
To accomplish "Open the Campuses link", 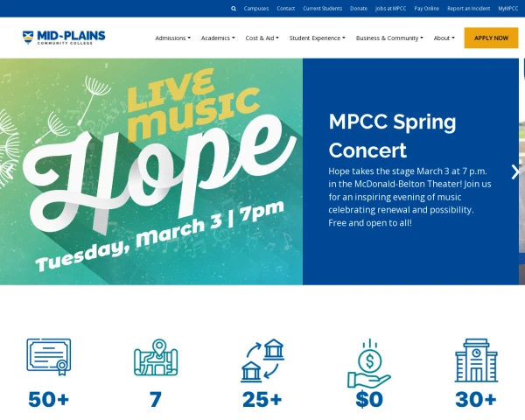I will coord(256,8).
